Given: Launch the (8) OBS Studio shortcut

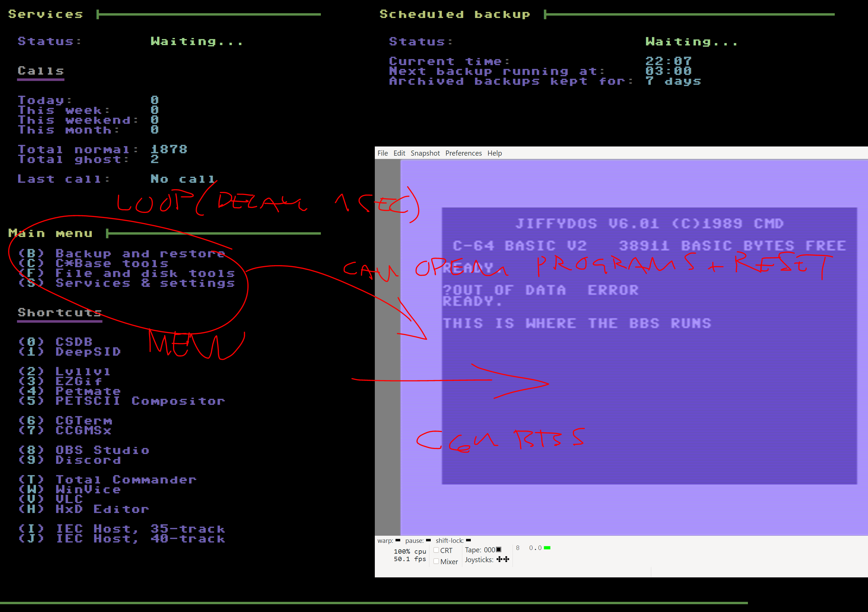Looking at the screenshot, I should point(84,450).
